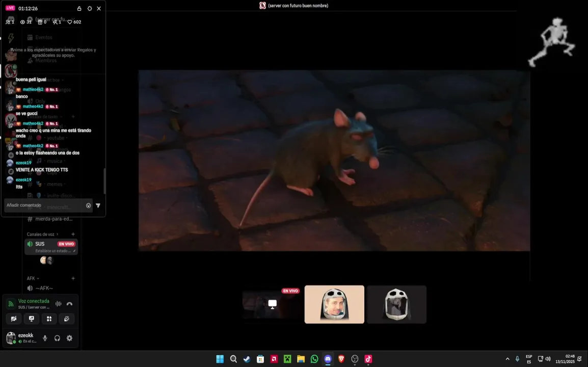Open AMD software from the taskbar
The image size is (588, 367).
(274, 359)
